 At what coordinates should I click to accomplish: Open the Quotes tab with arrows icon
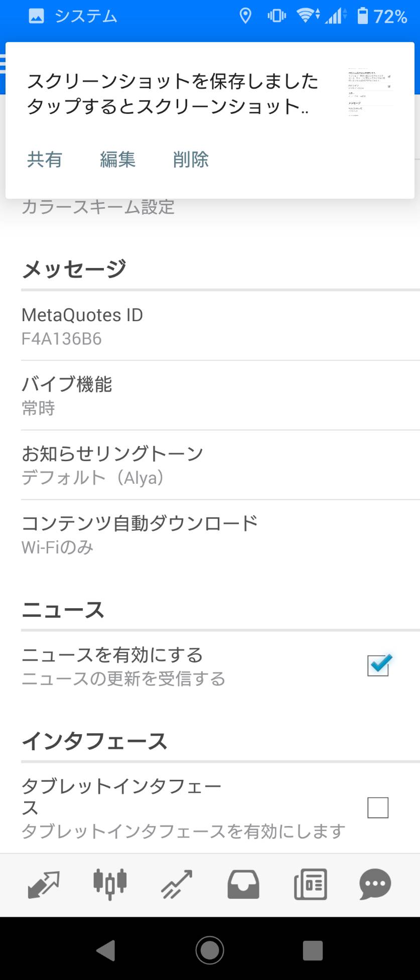click(x=44, y=884)
